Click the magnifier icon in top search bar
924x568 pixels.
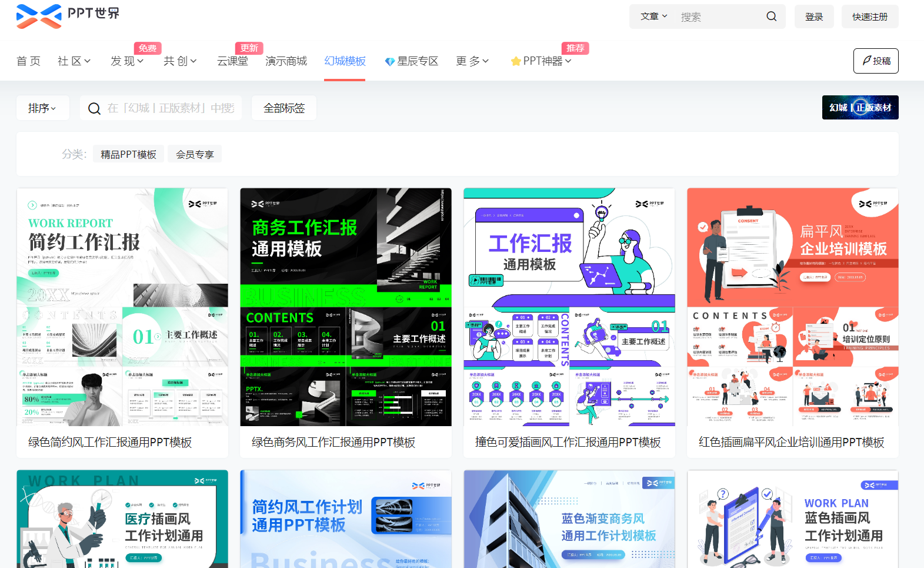pyautogui.click(x=772, y=16)
